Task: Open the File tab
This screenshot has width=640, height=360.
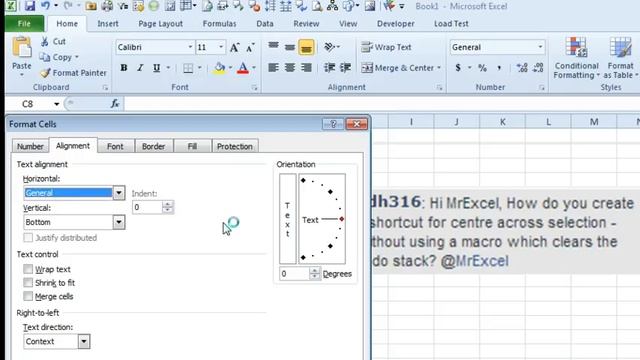Action: coord(24,24)
